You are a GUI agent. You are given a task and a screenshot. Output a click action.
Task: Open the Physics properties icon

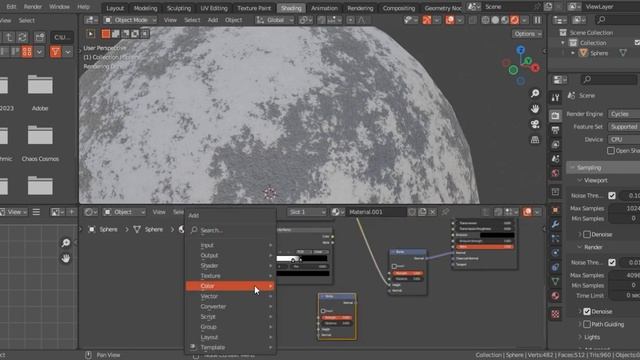pos(555,253)
